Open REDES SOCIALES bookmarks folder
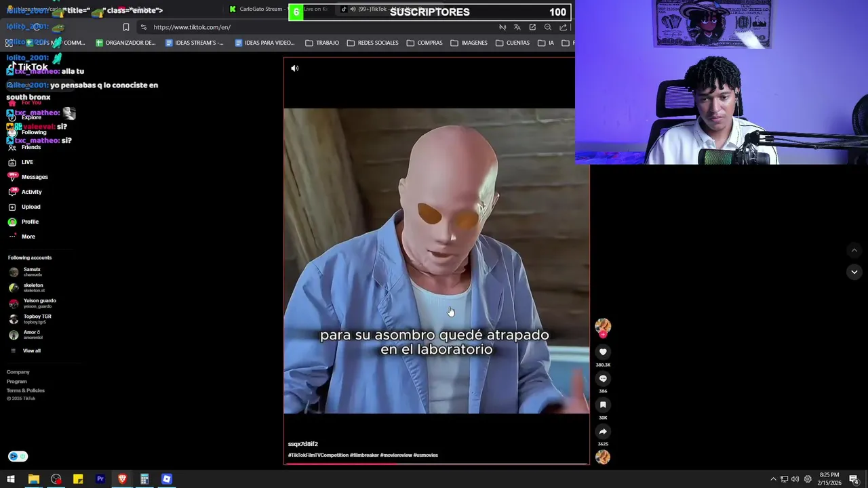 pos(373,43)
